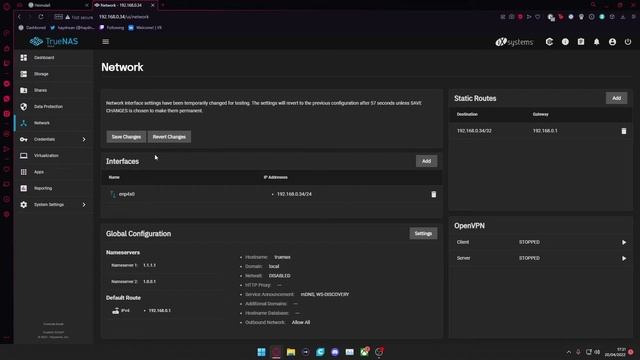Click the Hostname truenas value
Screen dimensions: 640x360
tap(282, 257)
